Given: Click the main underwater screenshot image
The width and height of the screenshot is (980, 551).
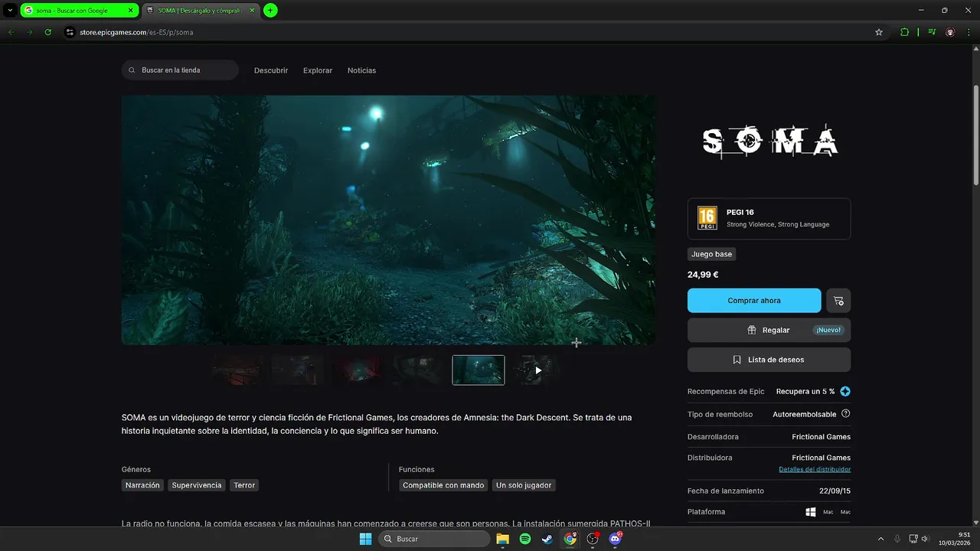Looking at the screenshot, I should pos(388,220).
